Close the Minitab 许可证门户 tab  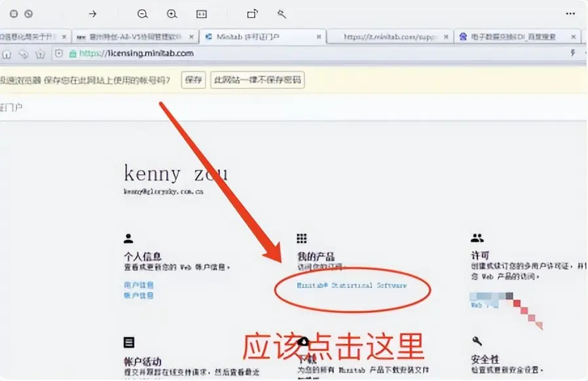(319, 37)
